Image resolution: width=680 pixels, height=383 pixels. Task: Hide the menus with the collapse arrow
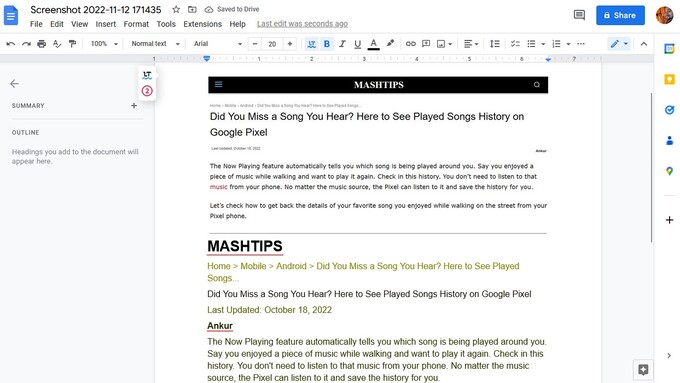644,44
